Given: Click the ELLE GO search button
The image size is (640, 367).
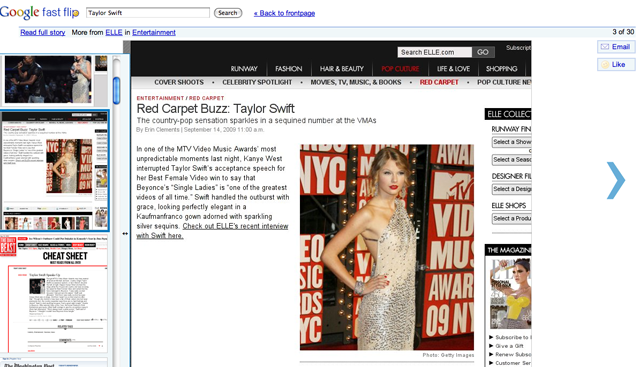Looking at the screenshot, I should (483, 52).
